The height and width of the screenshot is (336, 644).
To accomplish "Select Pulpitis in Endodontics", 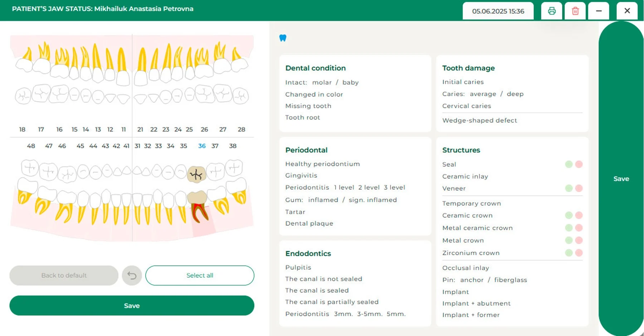I will pyautogui.click(x=298, y=268).
